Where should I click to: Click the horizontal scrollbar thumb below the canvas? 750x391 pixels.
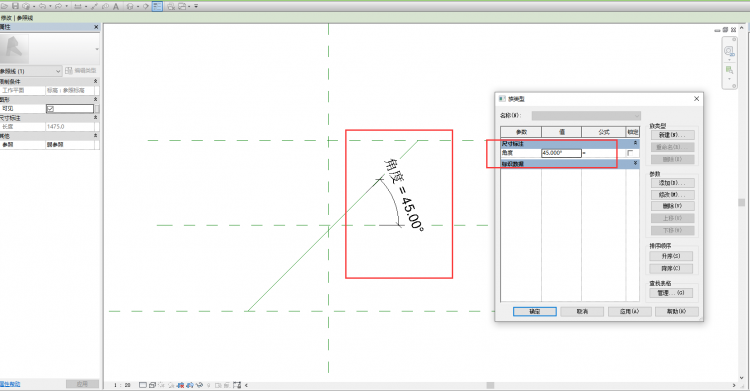[x=490, y=385]
